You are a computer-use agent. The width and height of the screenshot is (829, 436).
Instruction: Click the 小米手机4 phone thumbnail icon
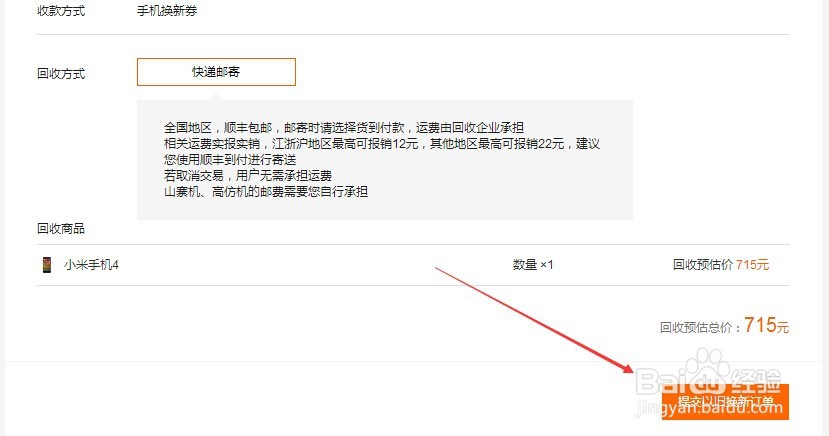[47, 265]
